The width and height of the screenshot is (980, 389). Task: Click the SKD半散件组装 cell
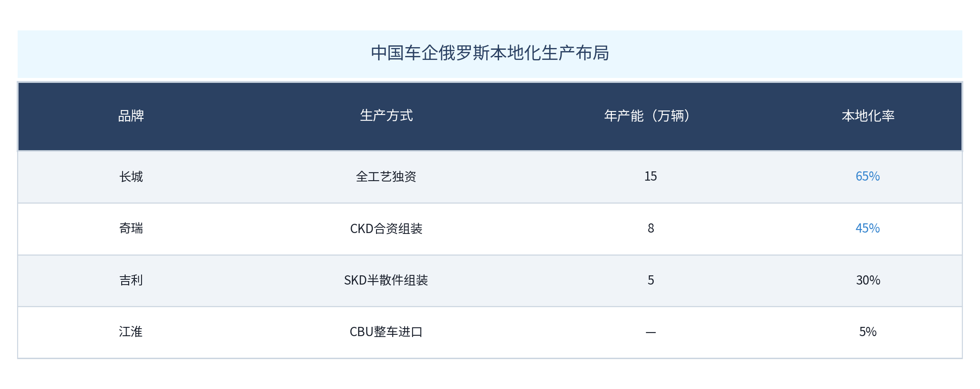click(386, 280)
